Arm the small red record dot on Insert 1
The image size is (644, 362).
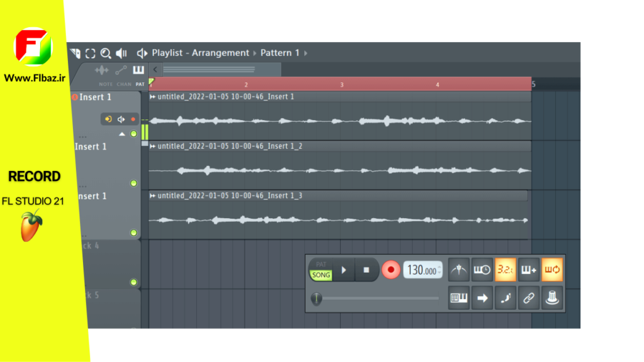click(x=133, y=119)
